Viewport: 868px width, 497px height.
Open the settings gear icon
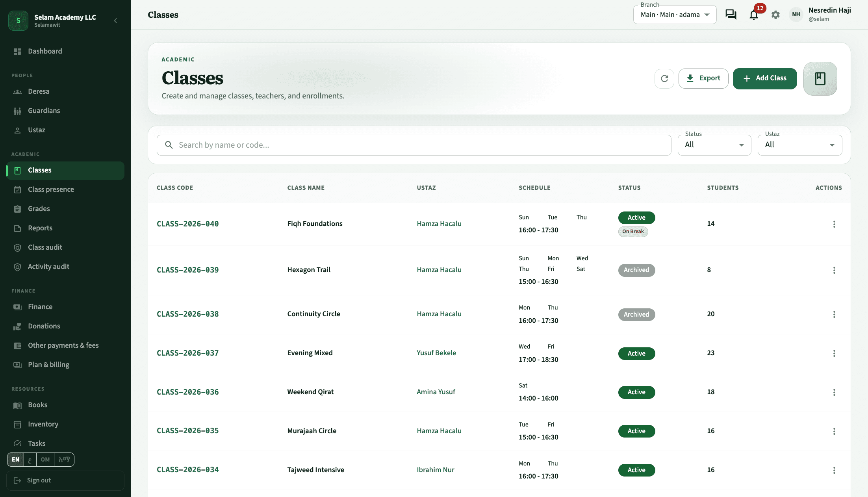click(x=775, y=15)
